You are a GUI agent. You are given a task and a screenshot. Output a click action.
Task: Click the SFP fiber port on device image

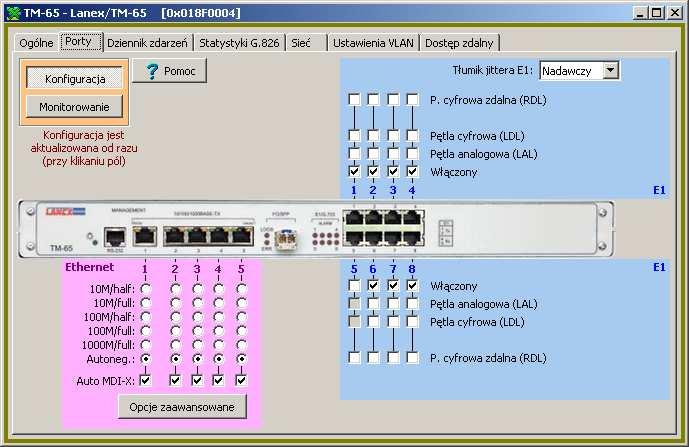coord(285,240)
